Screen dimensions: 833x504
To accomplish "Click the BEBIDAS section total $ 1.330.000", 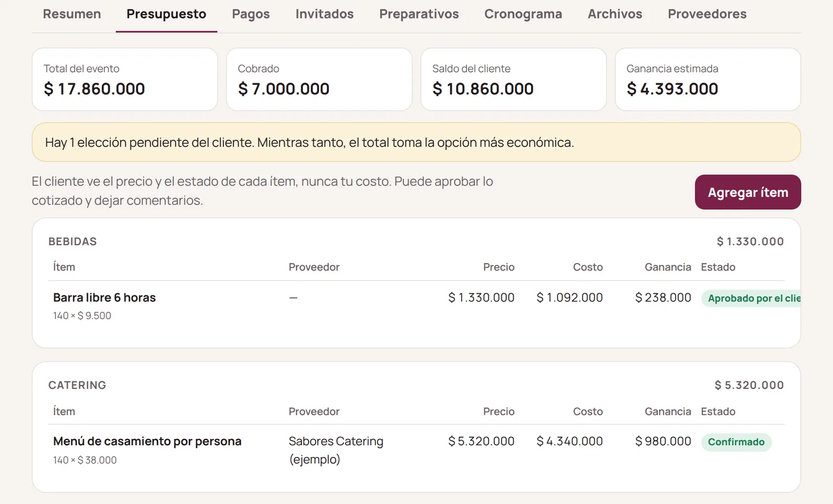I will click(x=750, y=242).
